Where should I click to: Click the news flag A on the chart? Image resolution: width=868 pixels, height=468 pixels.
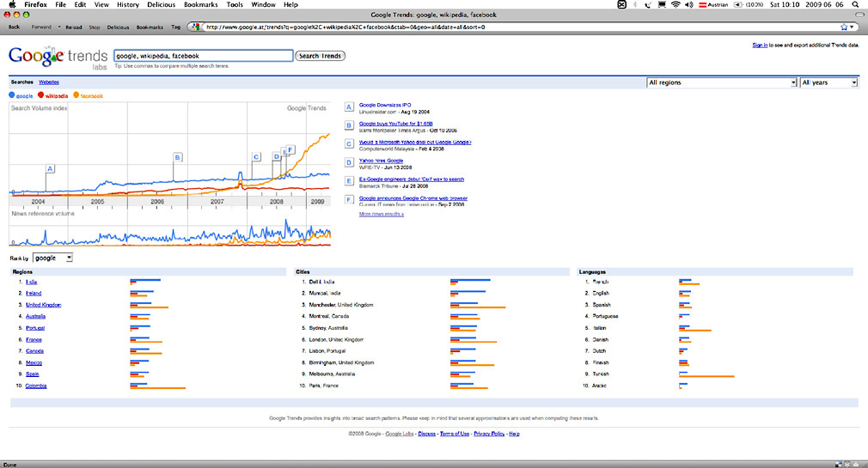click(x=50, y=168)
